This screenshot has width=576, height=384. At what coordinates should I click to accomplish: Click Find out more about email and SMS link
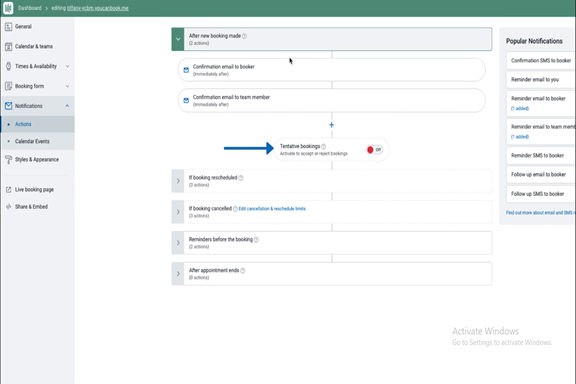pyautogui.click(x=540, y=213)
